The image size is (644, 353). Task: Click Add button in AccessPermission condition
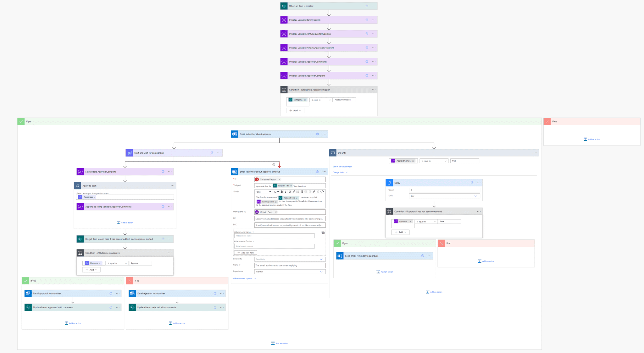(x=295, y=111)
